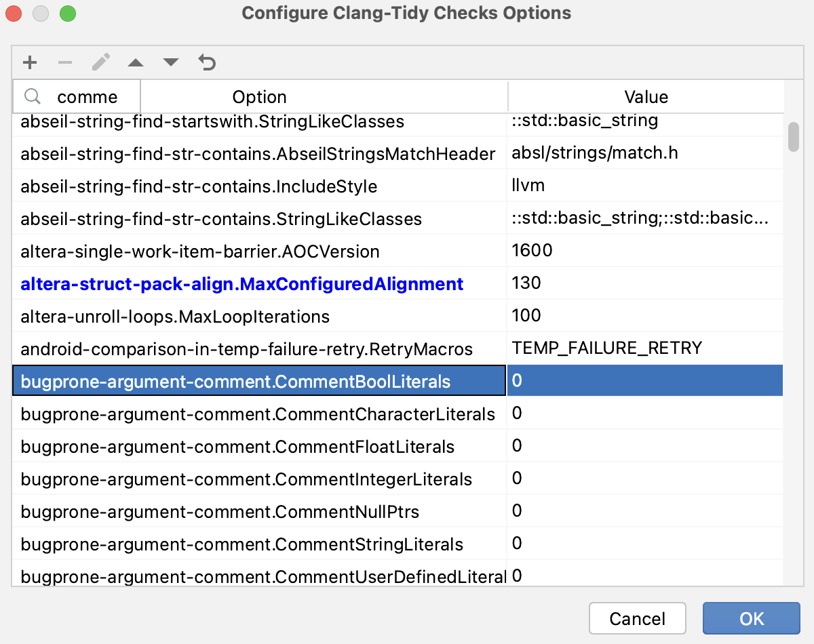Screen dimensions: 814x644
Task: Dismiss the dialog via Cancel
Action: pos(637,618)
